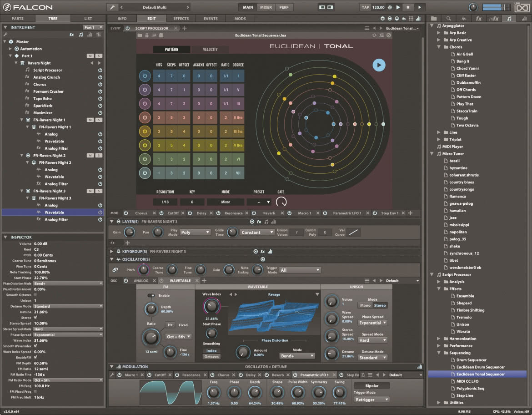Open the Play Mode Poly dropdown
The image size is (532, 415).
pos(195,232)
